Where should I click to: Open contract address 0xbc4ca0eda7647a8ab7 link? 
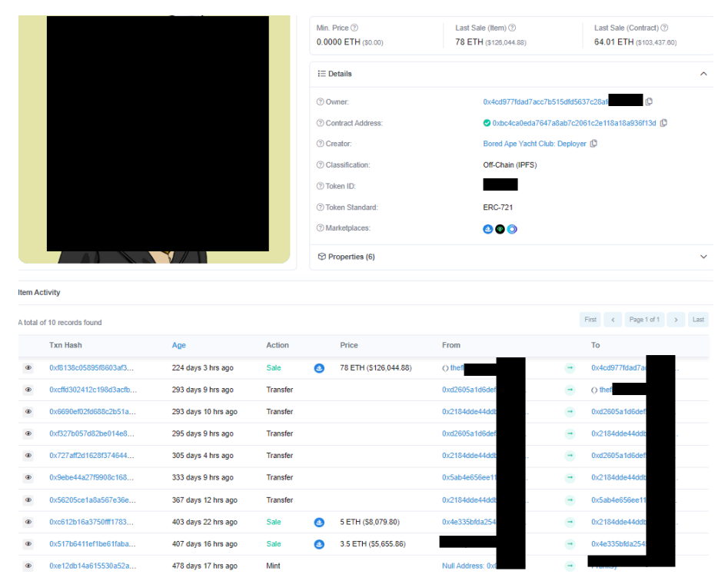(573, 123)
